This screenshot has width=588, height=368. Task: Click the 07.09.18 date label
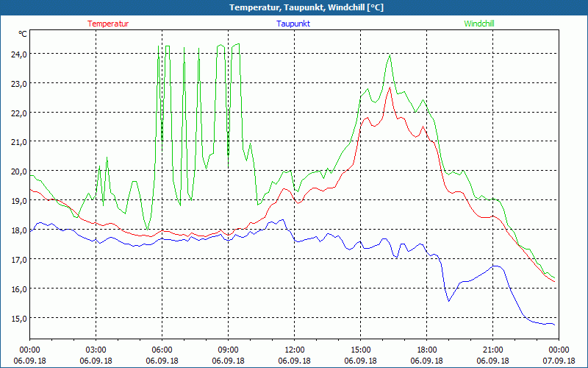(559, 361)
